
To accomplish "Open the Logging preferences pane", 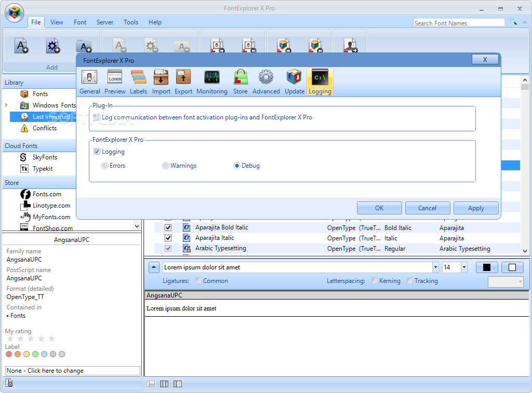I will point(320,82).
